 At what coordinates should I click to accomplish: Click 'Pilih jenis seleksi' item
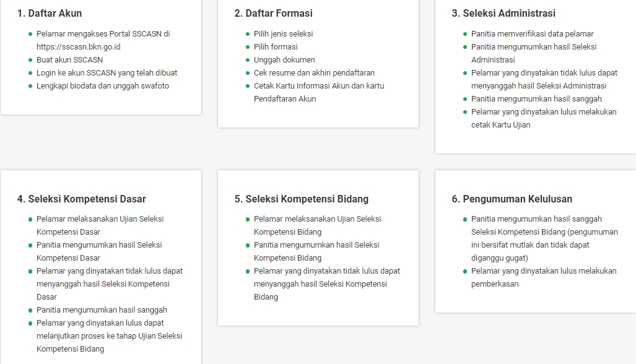click(x=283, y=34)
